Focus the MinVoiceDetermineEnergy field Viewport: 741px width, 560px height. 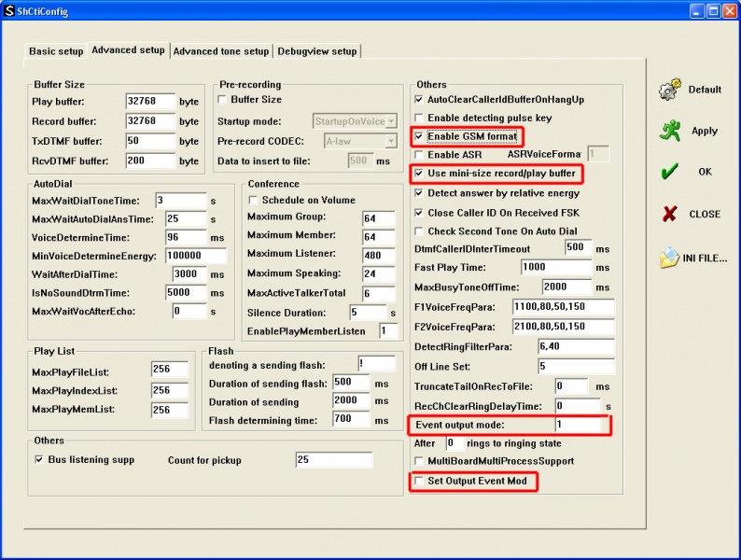[196, 256]
